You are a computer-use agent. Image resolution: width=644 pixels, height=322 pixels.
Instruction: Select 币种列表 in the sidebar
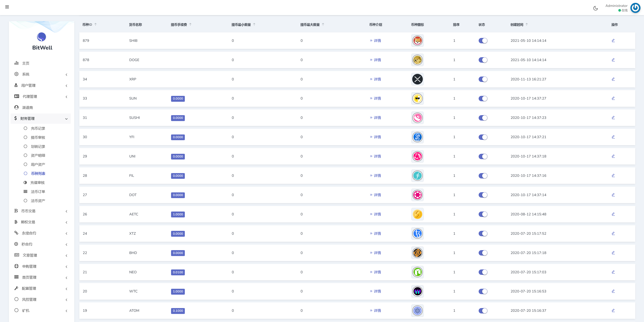pos(38,173)
